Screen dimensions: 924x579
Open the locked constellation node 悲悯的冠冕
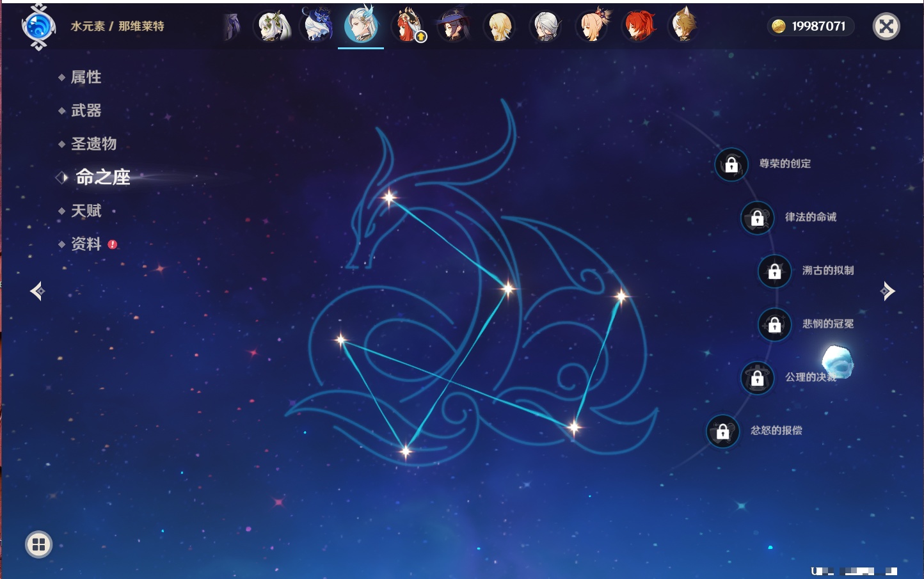(774, 324)
